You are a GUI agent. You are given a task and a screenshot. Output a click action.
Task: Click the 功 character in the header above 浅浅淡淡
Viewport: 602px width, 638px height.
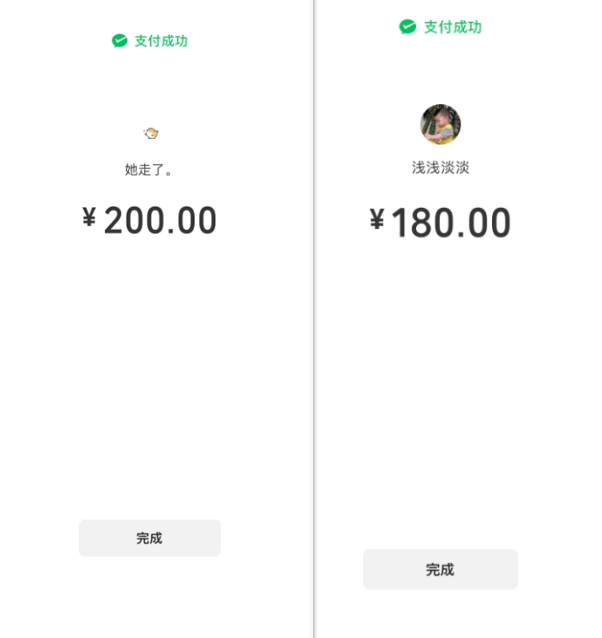(475, 27)
